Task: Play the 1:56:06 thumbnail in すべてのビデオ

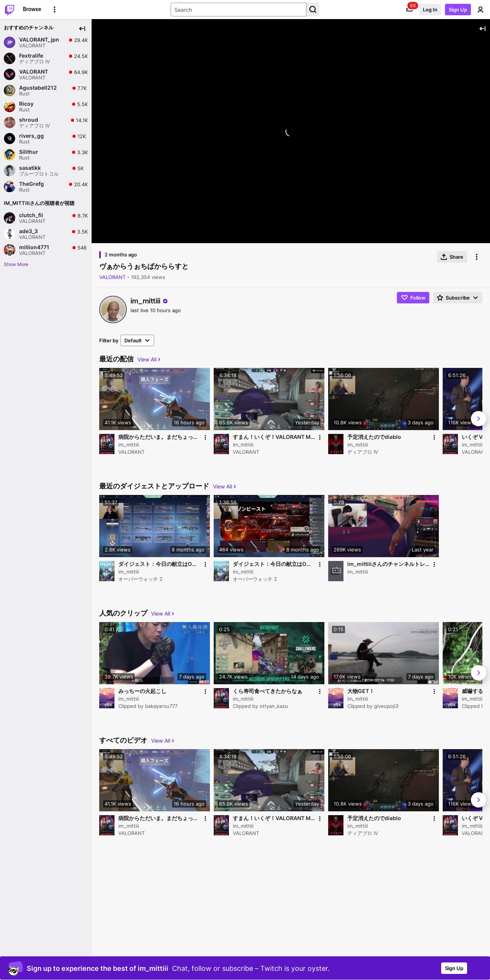Action: pos(384,780)
